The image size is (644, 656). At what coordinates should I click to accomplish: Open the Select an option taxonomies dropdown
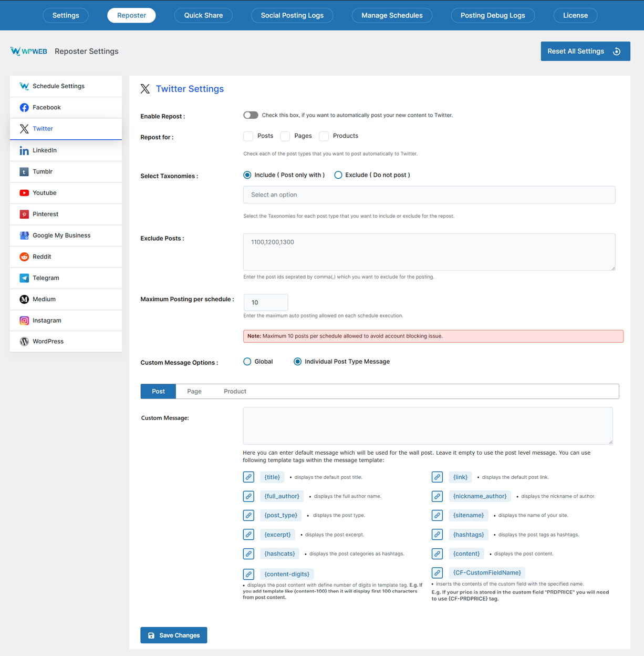[429, 194]
